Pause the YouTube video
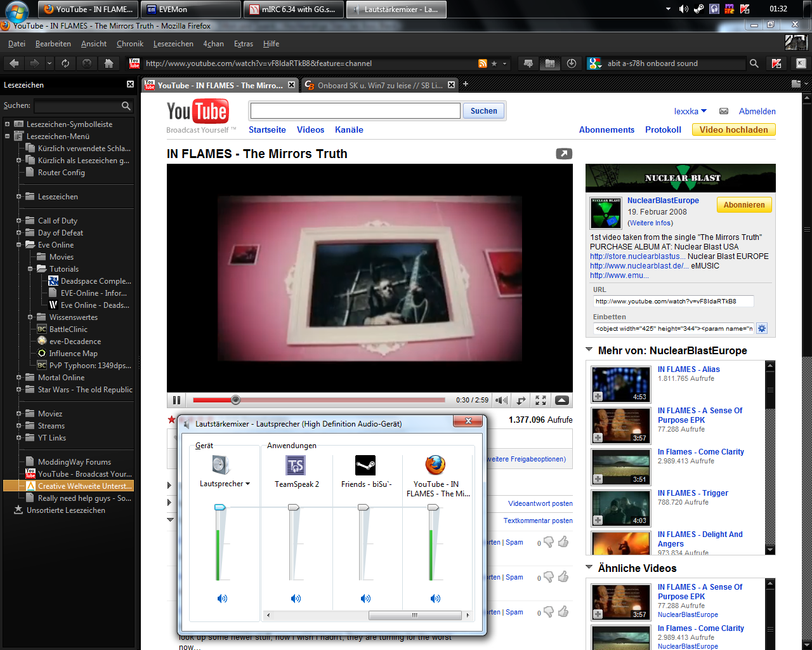 coord(176,400)
